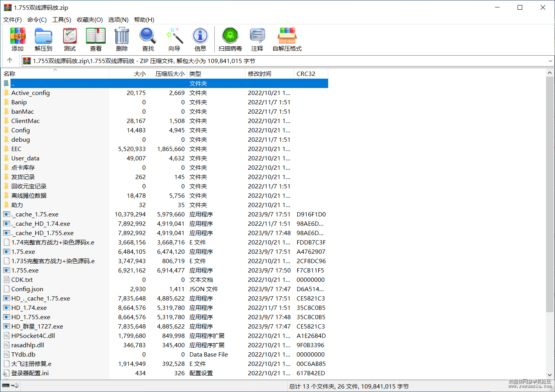The height and width of the screenshot is (392, 555).
Task: Open the 选项(N) menu
Action: [x=118, y=19]
